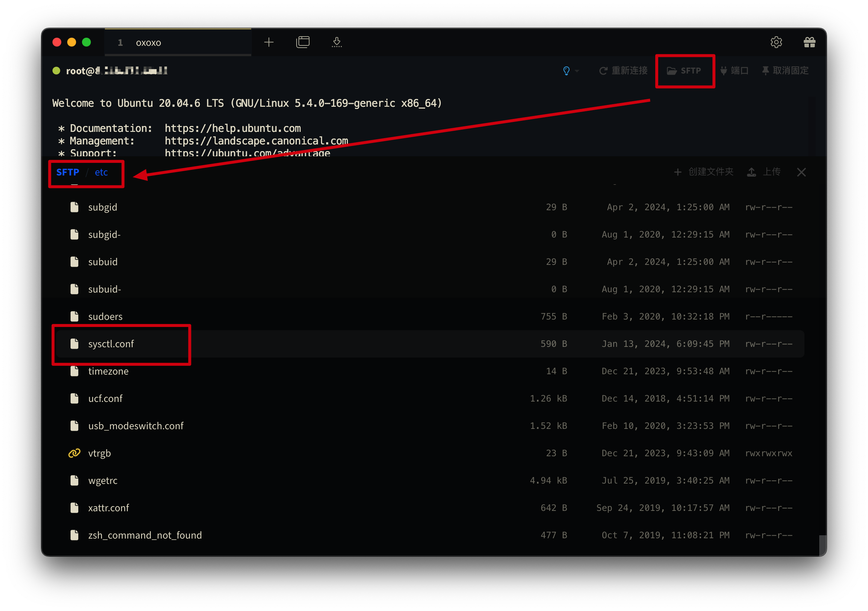Image resolution: width=868 pixels, height=611 pixels.
Task: Select the sudoers file
Action: pos(430,317)
